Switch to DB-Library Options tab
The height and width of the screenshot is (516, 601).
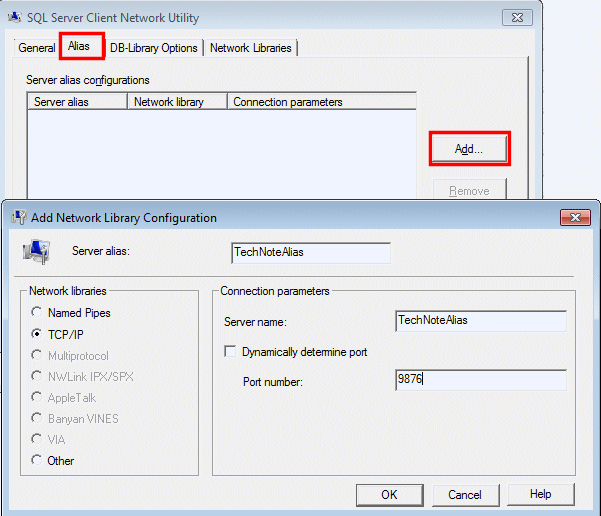154,48
